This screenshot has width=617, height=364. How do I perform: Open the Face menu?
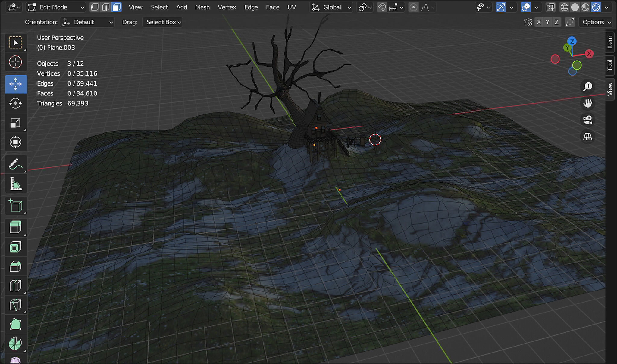(272, 7)
